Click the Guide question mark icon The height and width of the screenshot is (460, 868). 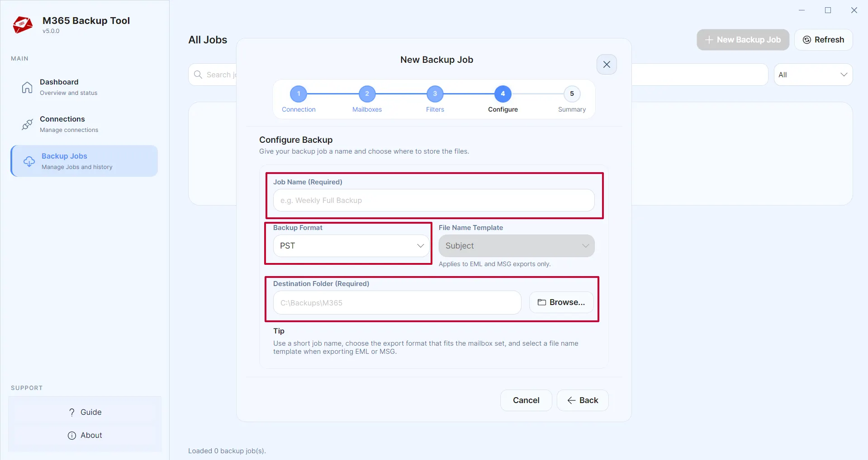click(72, 412)
